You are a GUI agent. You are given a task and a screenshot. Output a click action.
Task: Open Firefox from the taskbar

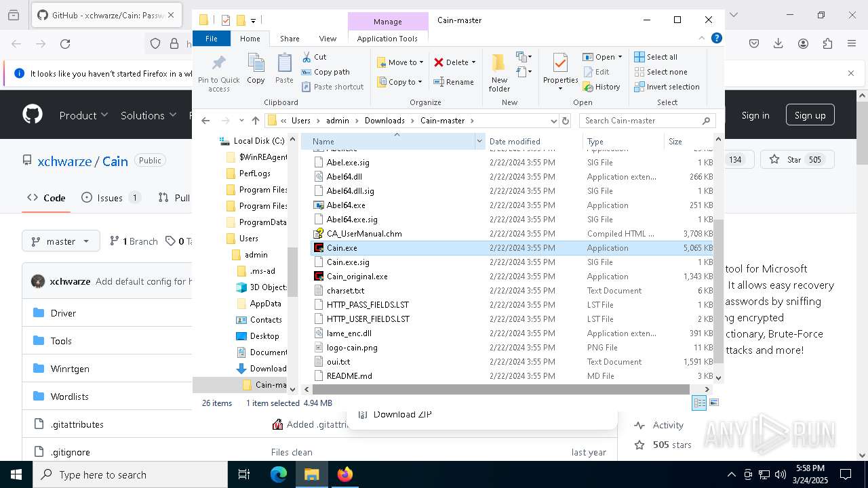pos(345,474)
